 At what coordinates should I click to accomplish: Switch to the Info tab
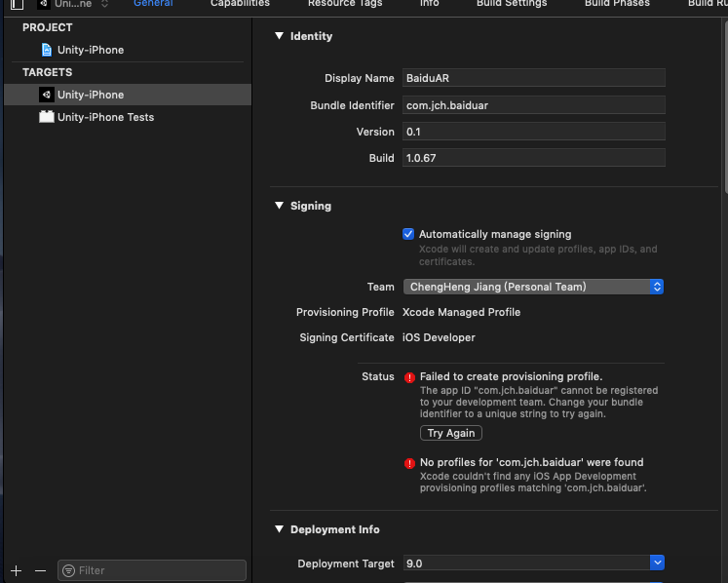[430, 3]
